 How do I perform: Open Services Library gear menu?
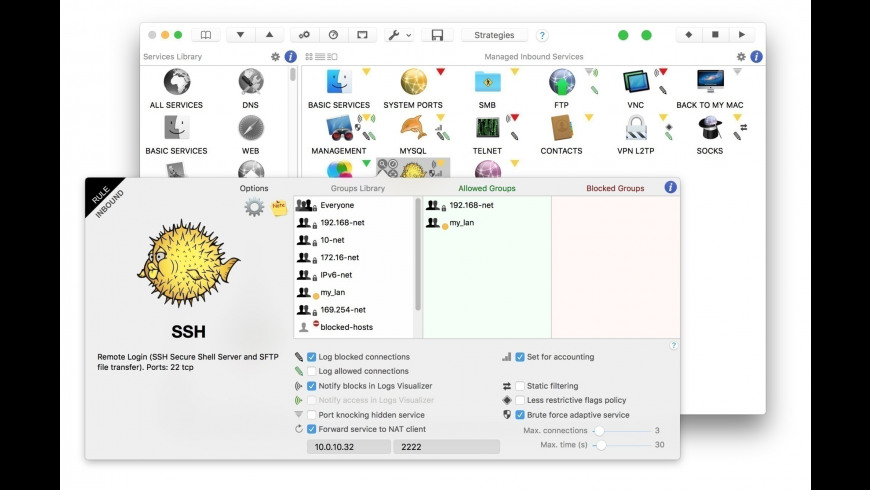[275, 57]
